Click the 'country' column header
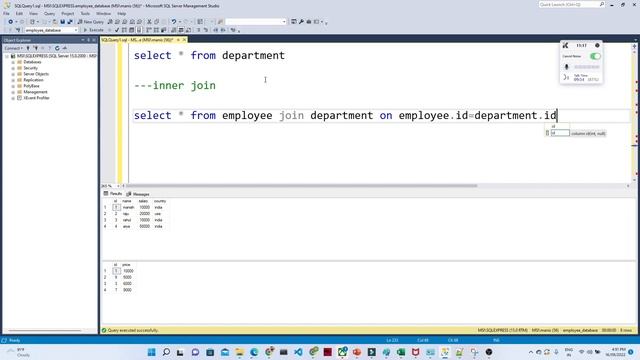The height and width of the screenshot is (360, 640). click(160, 201)
